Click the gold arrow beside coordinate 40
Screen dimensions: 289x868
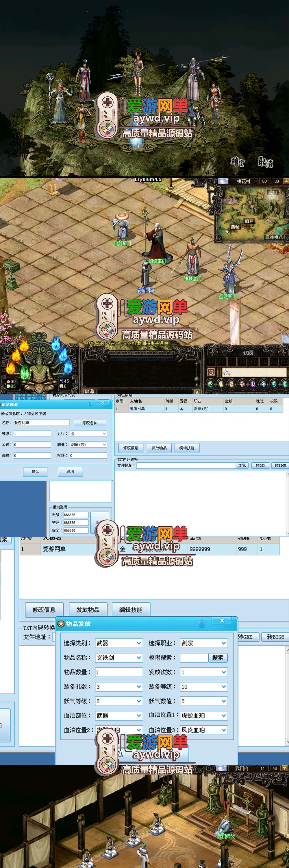[285, 768]
